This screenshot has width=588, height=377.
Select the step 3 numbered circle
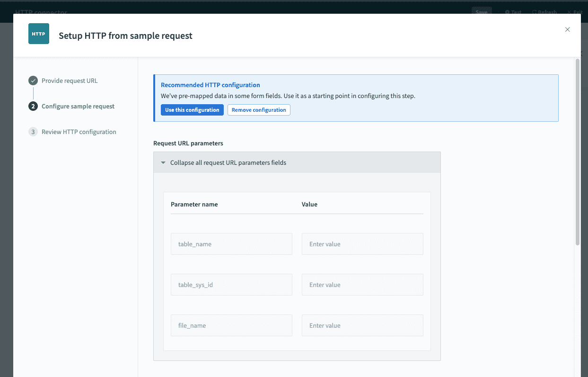point(32,132)
